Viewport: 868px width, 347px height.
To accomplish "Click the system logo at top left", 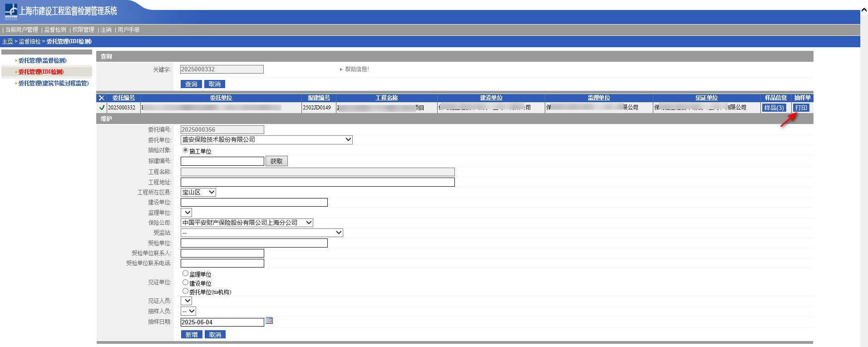I will click(x=11, y=11).
